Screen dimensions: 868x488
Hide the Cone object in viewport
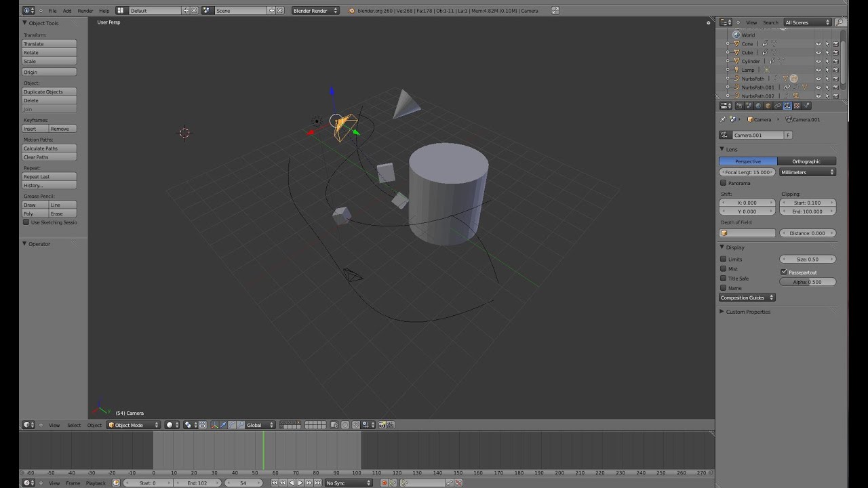[818, 43]
